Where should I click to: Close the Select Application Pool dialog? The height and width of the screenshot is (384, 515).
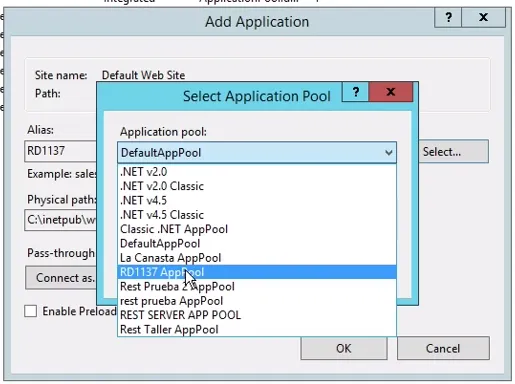pos(391,92)
